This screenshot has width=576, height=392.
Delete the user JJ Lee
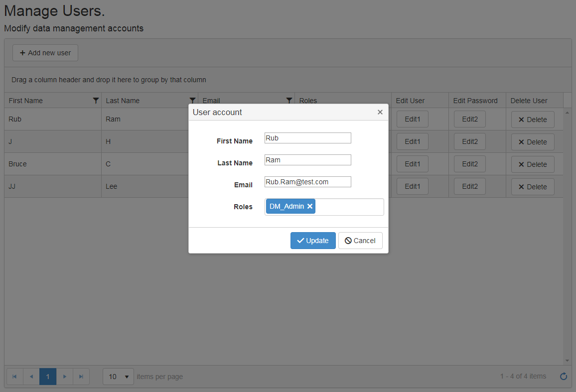click(x=533, y=187)
